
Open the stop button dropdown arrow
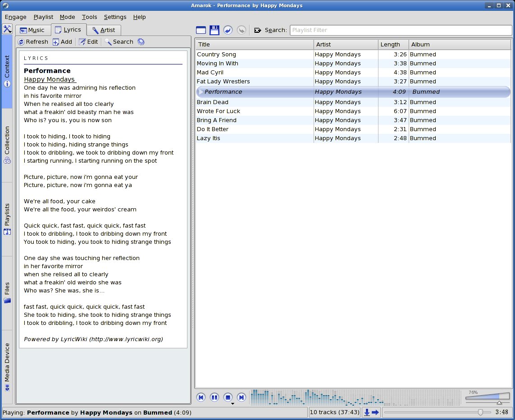point(232,404)
